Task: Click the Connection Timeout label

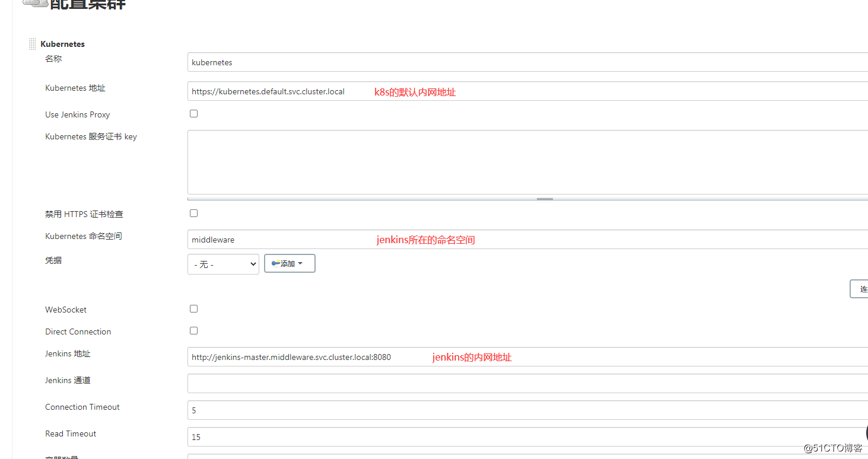Action: point(82,407)
